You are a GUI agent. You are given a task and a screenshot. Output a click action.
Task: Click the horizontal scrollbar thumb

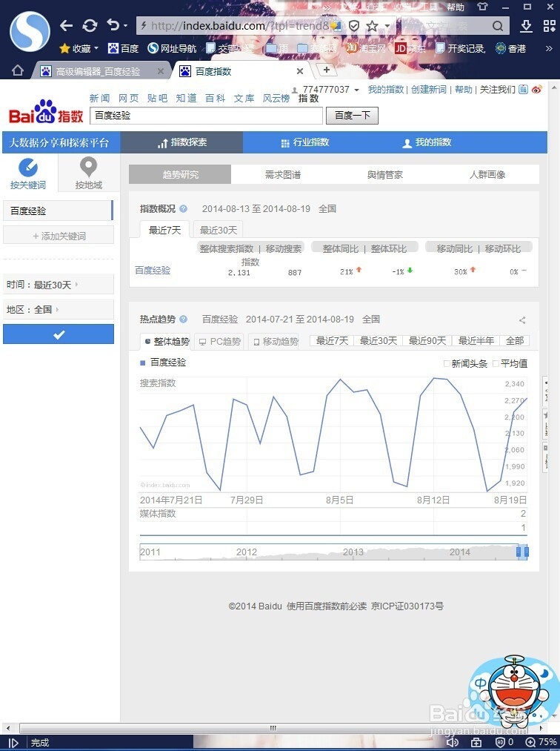click(x=273, y=728)
